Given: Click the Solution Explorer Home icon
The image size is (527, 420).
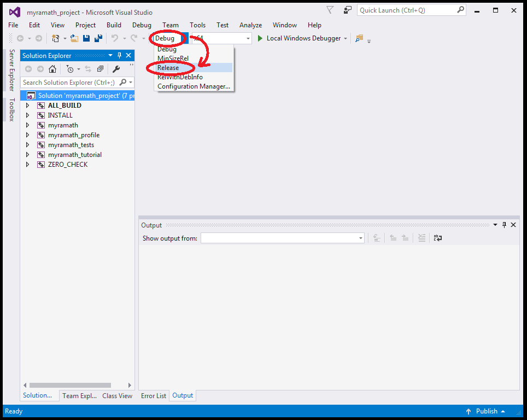Looking at the screenshot, I should coord(52,69).
